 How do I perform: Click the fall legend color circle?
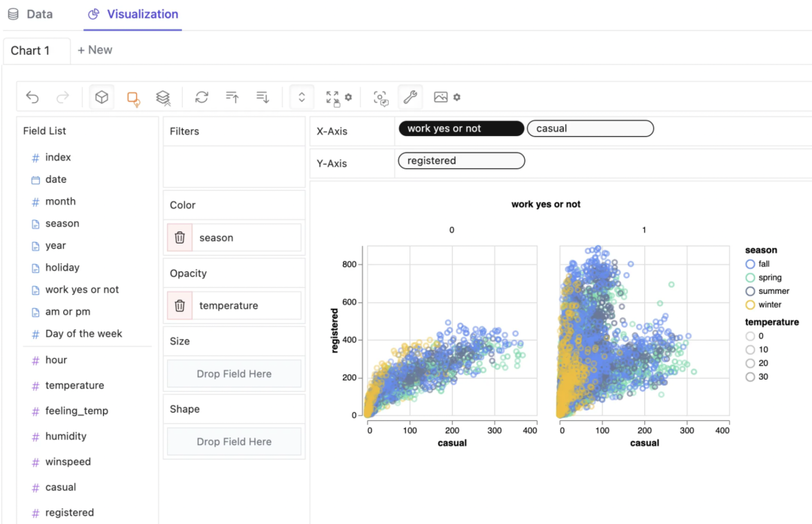[x=750, y=264]
